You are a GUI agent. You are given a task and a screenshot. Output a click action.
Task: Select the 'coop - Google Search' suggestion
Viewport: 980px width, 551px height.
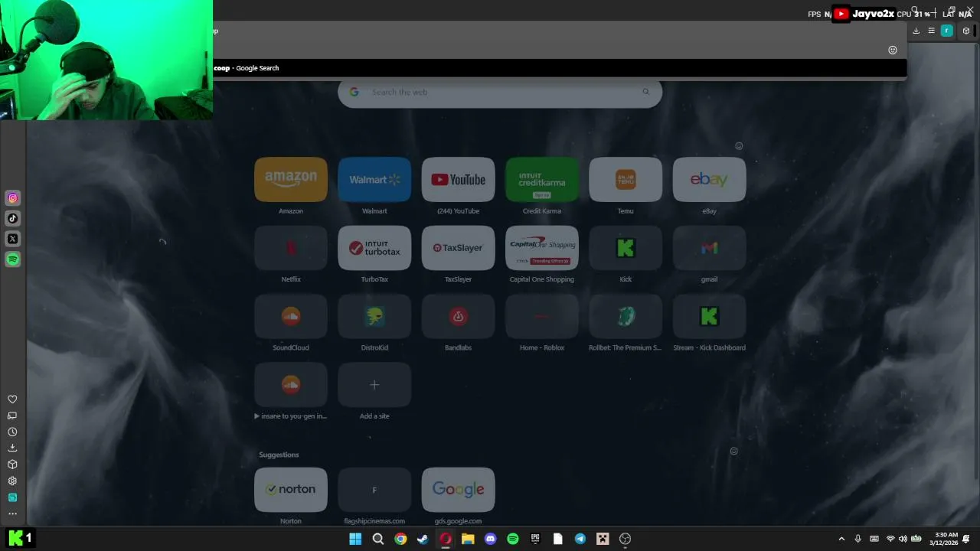[560, 68]
